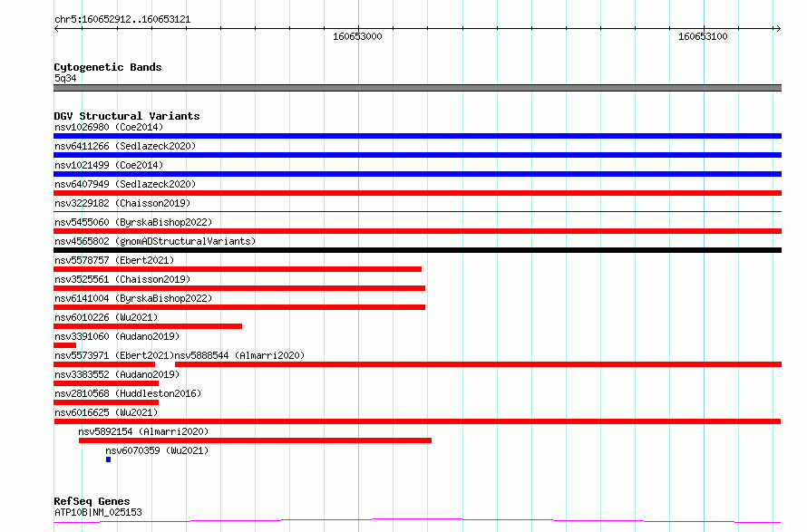Click the 'nsv5578757 (Ebert2021)' label
Image resolution: width=807 pixels, height=532 pixels.
[114, 260]
